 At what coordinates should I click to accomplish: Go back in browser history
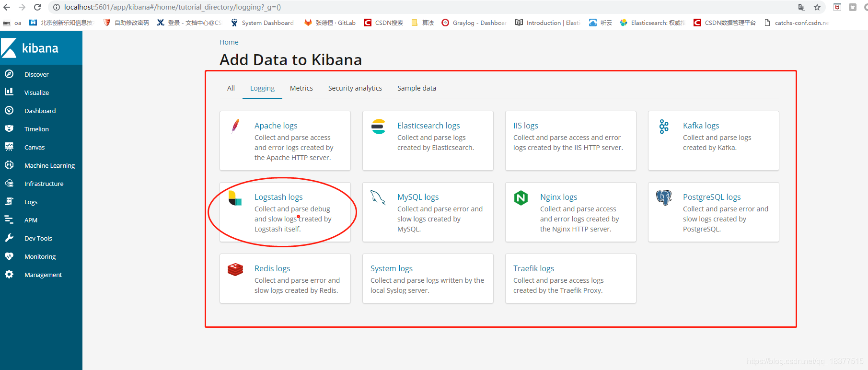coord(7,7)
